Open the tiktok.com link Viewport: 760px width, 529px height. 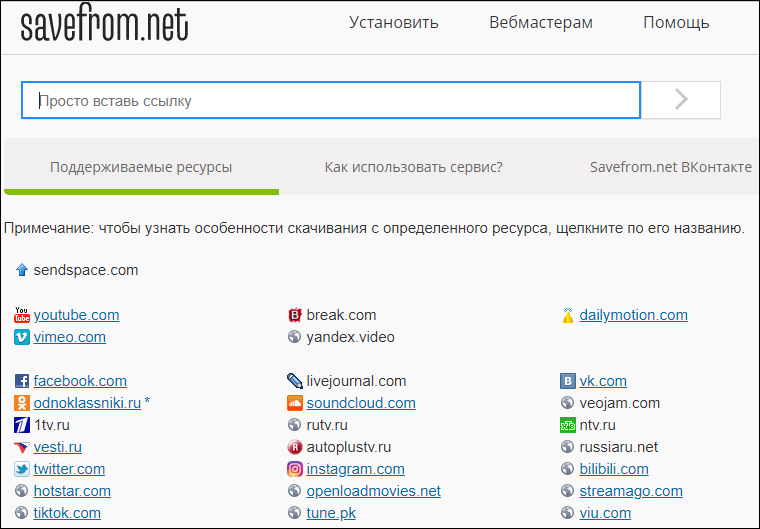67,513
